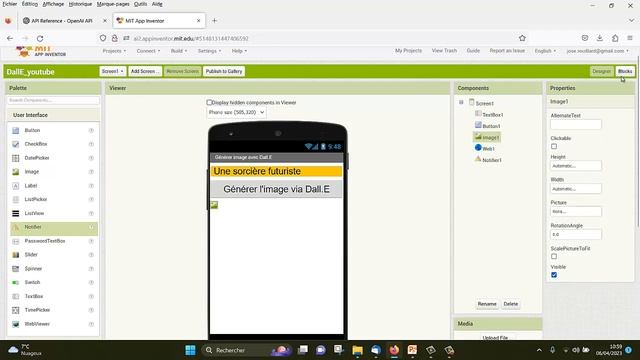Open Windows Start menu
This screenshot has width=640, height=360.
(x=190, y=350)
